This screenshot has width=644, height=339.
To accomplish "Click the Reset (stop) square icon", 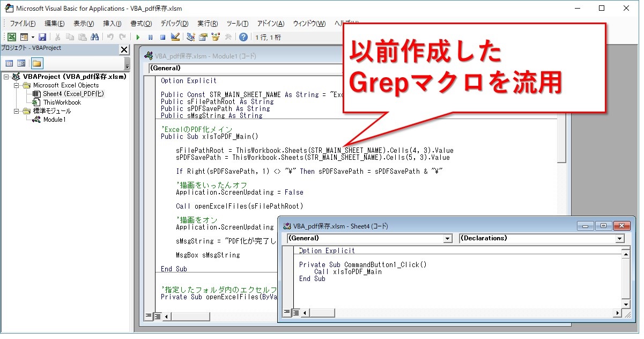I will 162,37.
